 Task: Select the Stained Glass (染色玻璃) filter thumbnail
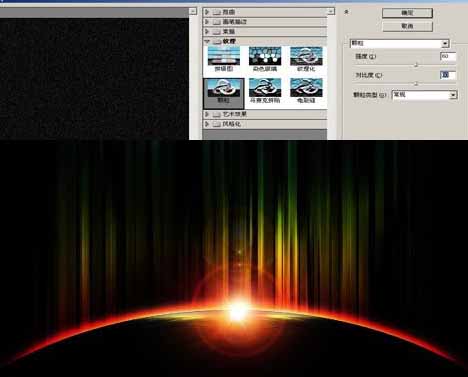point(265,59)
